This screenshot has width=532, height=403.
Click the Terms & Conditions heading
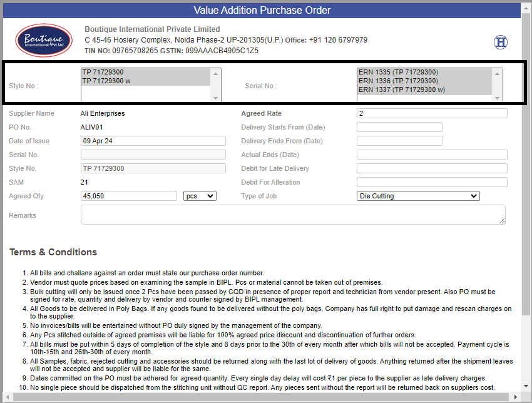tap(53, 252)
